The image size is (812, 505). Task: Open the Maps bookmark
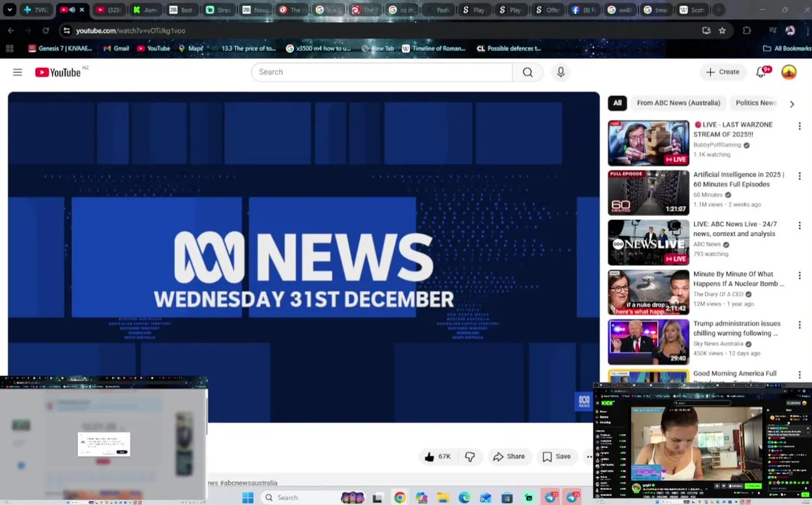tap(191, 48)
